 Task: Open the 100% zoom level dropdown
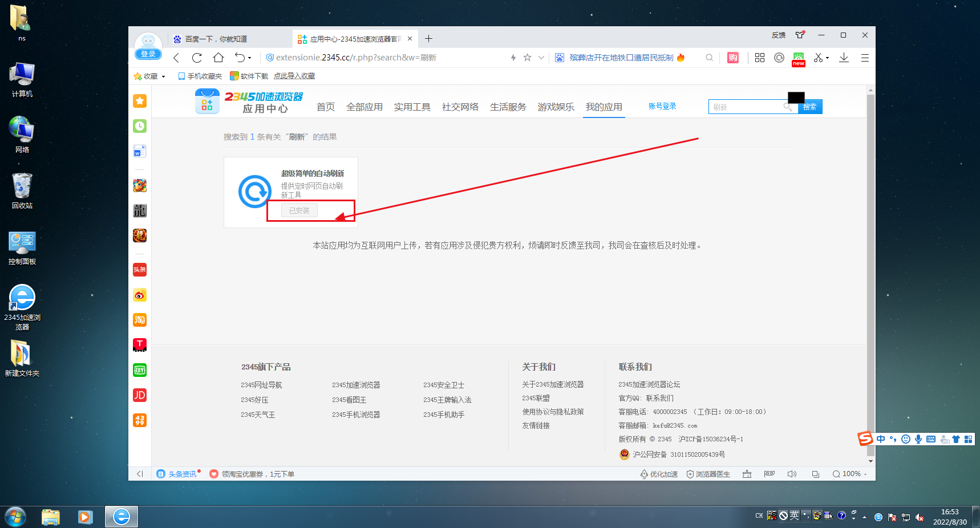tap(850, 474)
